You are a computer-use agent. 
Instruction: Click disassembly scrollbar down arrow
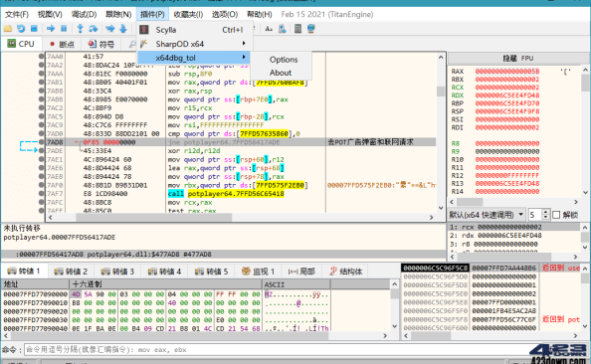click(441, 208)
